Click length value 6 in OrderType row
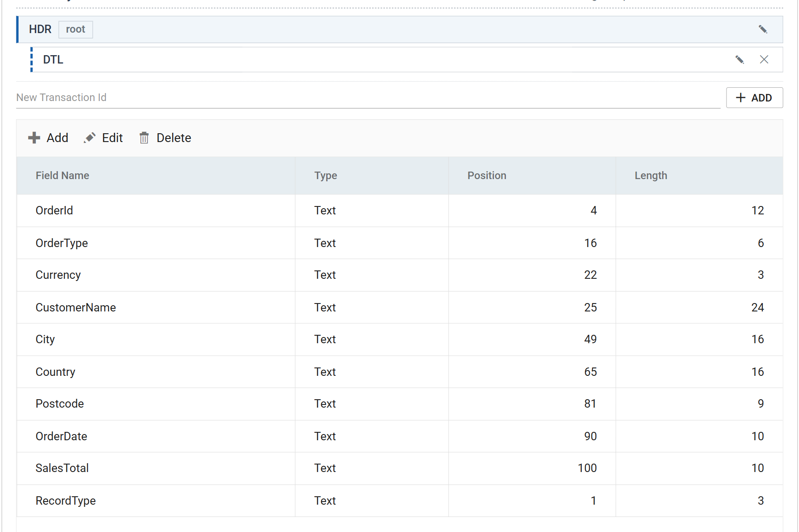This screenshot has width=799, height=532. (x=761, y=243)
